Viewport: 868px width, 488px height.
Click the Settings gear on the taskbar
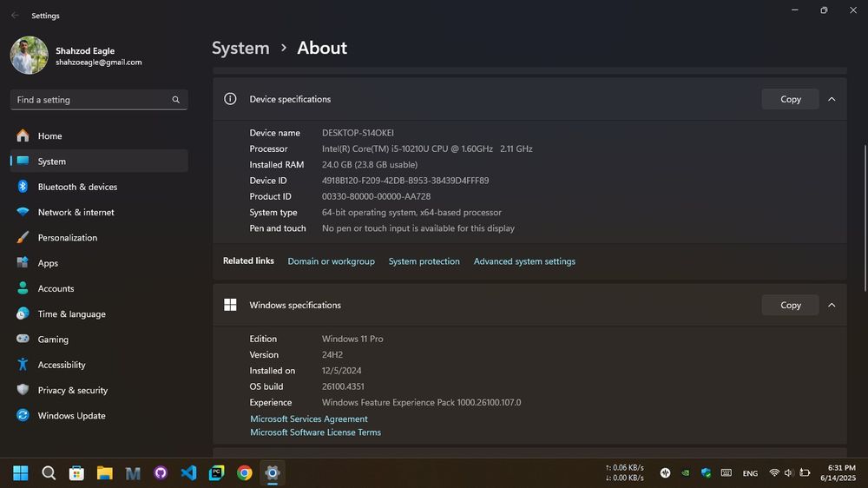coord(273,473)
